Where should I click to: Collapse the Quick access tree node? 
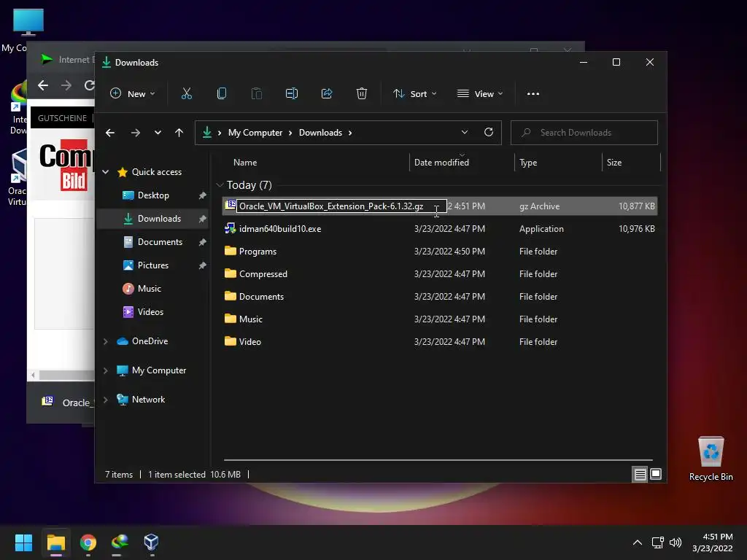tap(106, 172)
